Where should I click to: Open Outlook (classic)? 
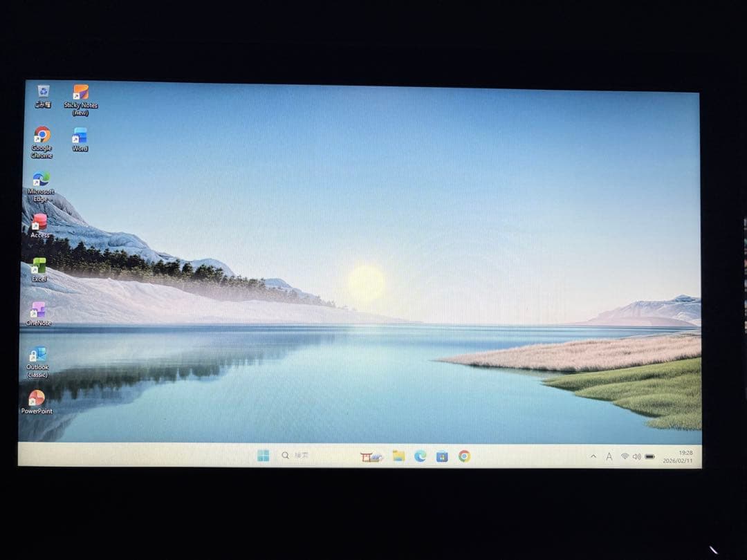coord(37,355)
